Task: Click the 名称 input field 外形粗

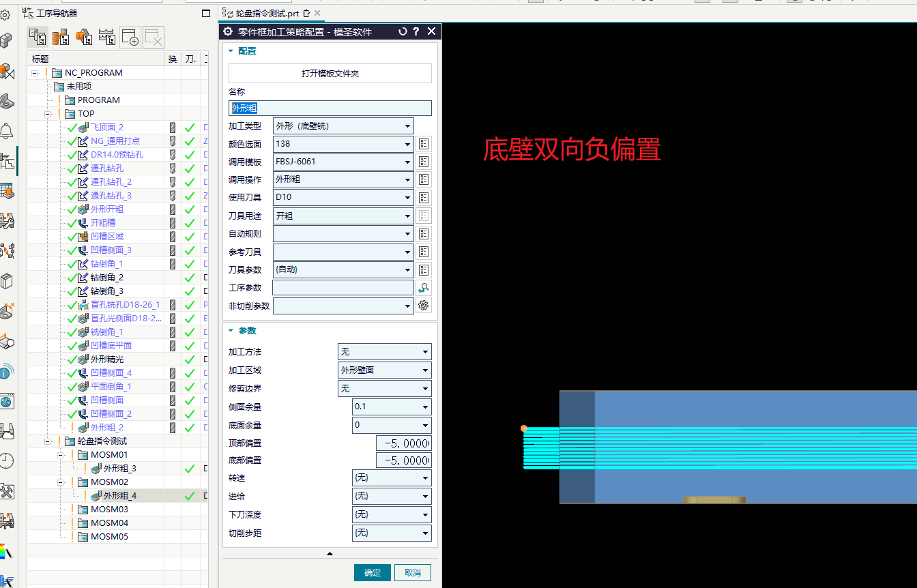Action: [330, 108]
